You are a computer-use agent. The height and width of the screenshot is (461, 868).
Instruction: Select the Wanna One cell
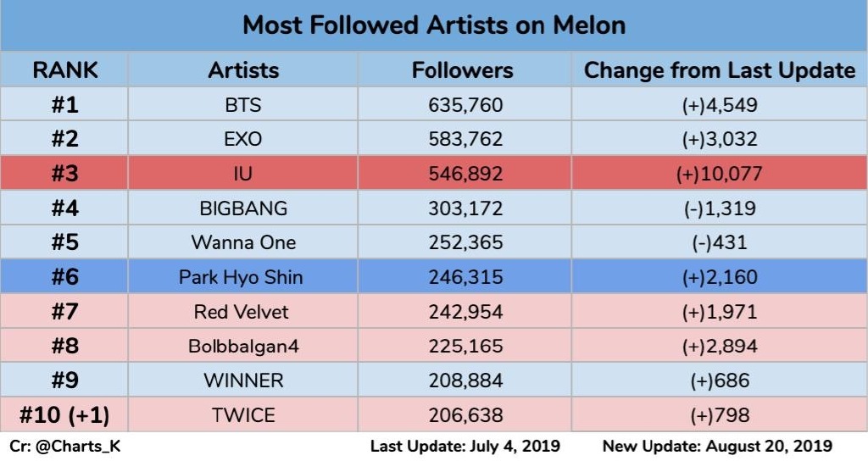[243, 242]
